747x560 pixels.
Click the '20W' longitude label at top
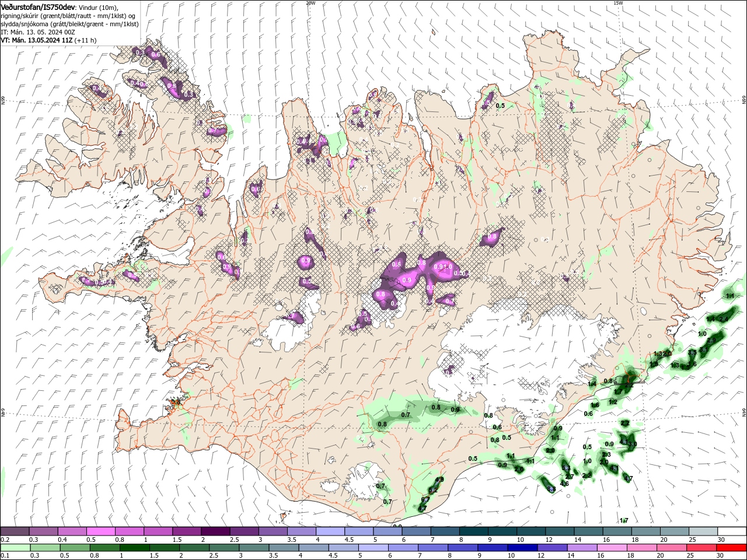tap(310, 3)
